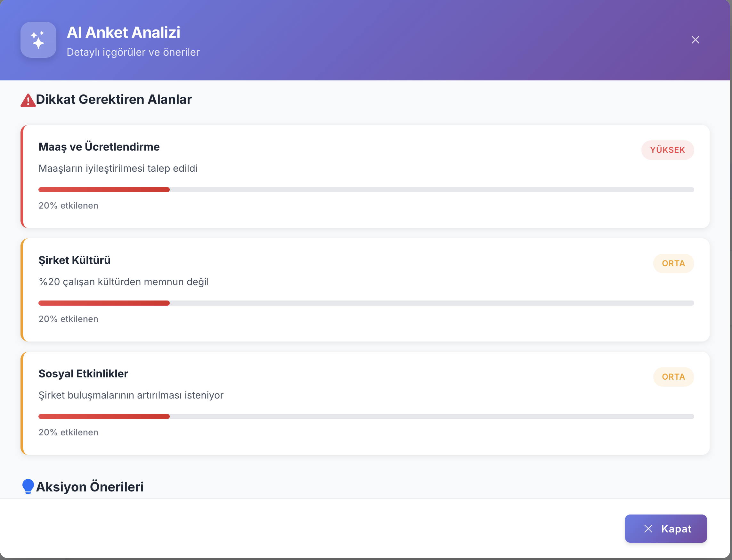Click the YÜKSEK priority badge
This screenshot has height=560, width=732.
click(x=667, y=150)
